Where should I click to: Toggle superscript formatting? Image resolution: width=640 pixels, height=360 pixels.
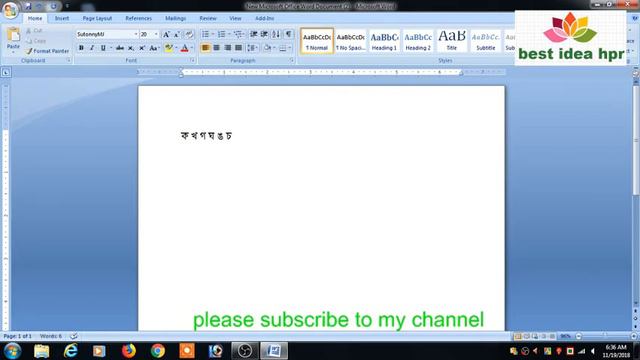142,48
